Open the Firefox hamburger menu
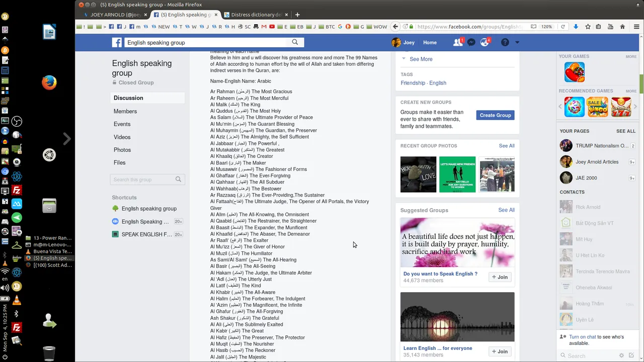The width and height of the screenshot is (644, 362). point(636,27)
